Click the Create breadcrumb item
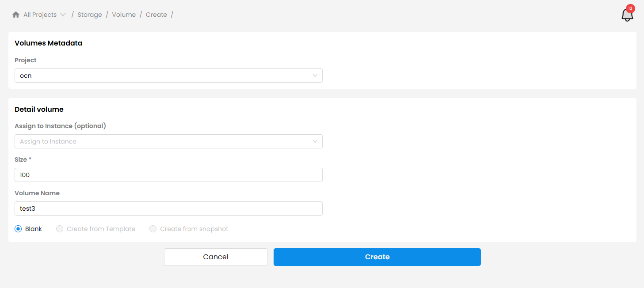This screenshot has height=288, width=644. [156, 15]
